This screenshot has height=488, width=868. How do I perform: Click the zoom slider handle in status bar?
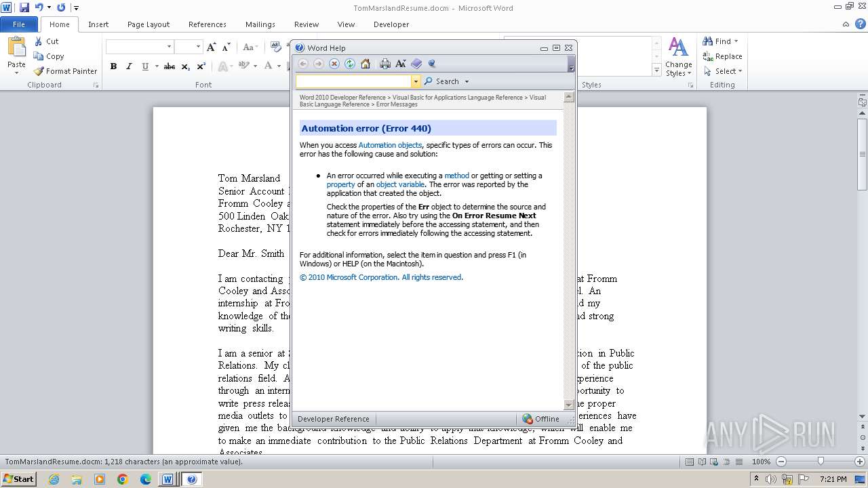click(x=821, y=462)
